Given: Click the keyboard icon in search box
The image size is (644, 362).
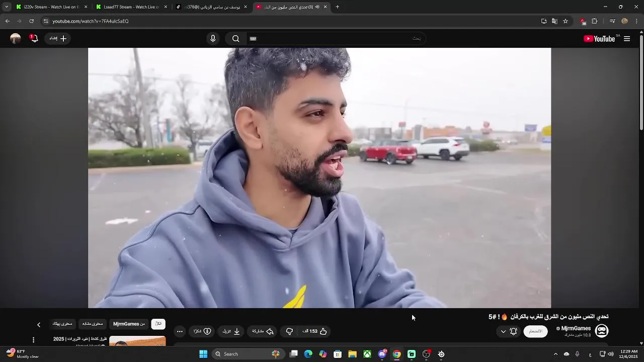Looking at the screenshot, I should (253, 39).
